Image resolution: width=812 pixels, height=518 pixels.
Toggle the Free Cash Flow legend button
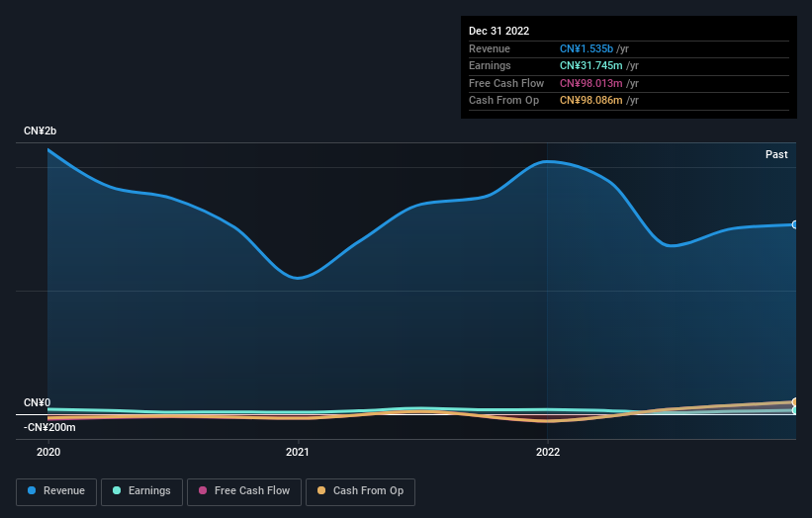(x=244, y=491)
